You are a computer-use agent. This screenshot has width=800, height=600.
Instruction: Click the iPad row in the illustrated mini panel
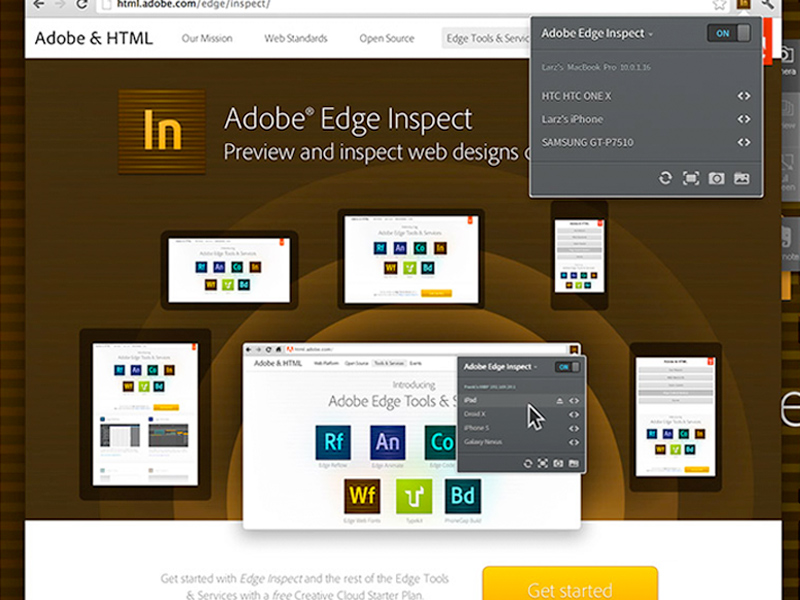pos(521,401)
